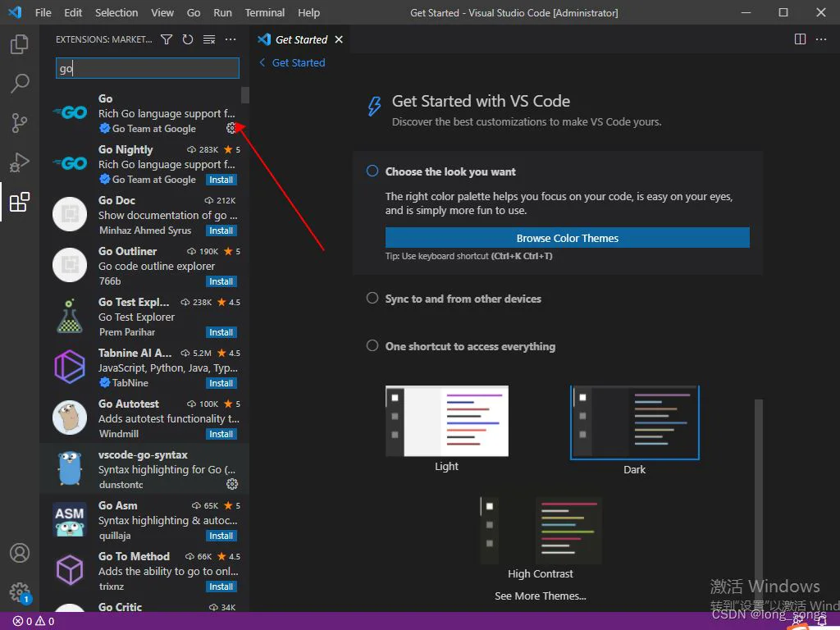Click Browse Color Themes button
Image resolution: width=840 pixels, height=630 pixels.
tap(568, 238)
